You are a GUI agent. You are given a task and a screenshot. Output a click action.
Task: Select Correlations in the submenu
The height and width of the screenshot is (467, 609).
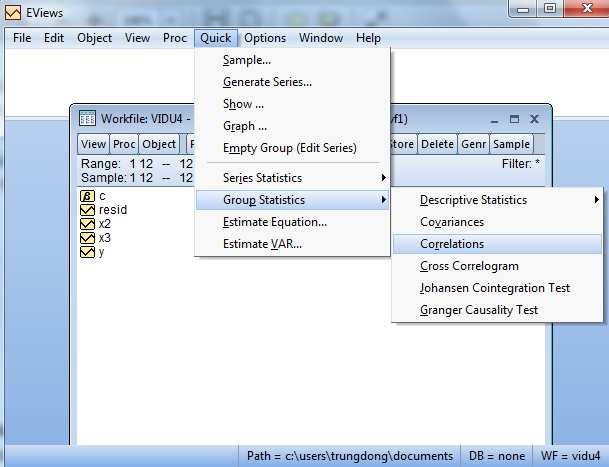point(498,244)
